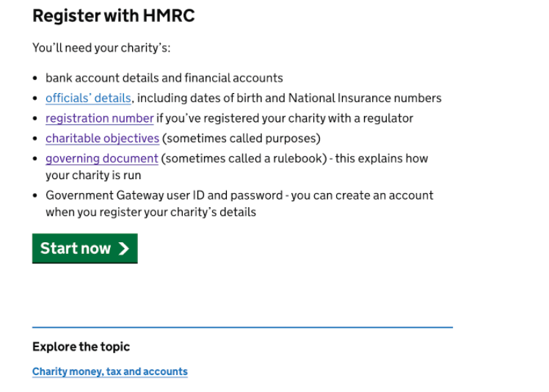Click the Explore the topic heading
549x392 pixels.
click(81, 347)
